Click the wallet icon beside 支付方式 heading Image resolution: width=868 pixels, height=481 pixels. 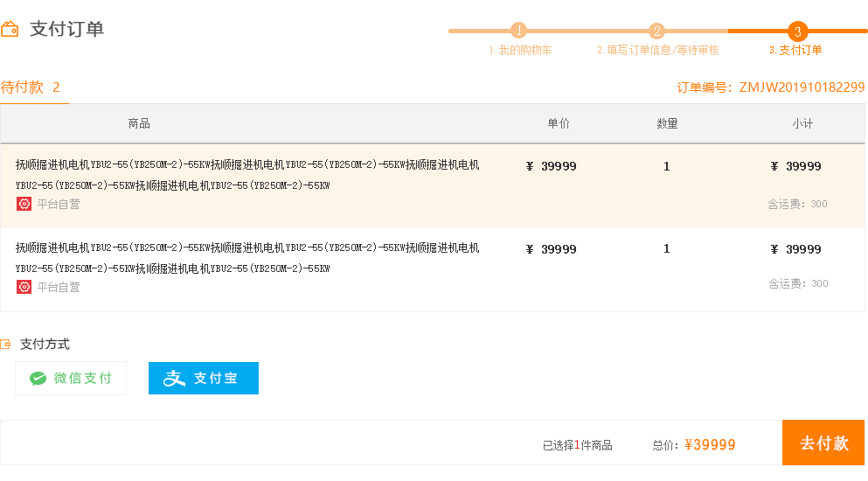pos(6,345)
